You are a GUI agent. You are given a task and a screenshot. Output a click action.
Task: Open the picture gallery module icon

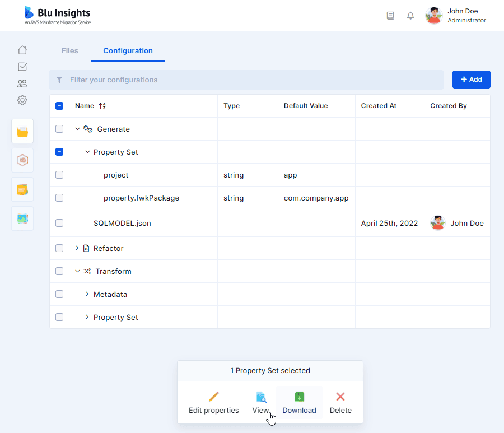pyautogui.click(x=22, y=218)
